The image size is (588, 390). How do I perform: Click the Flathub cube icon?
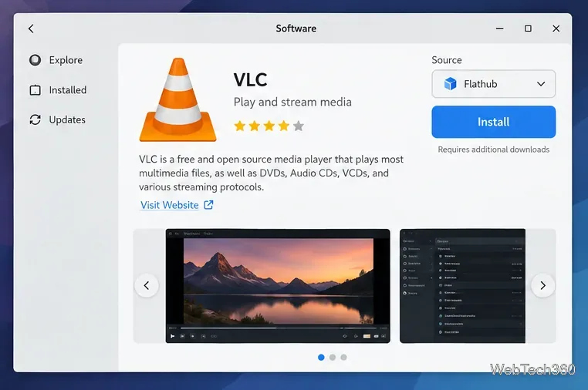click(x=450, y=84)
